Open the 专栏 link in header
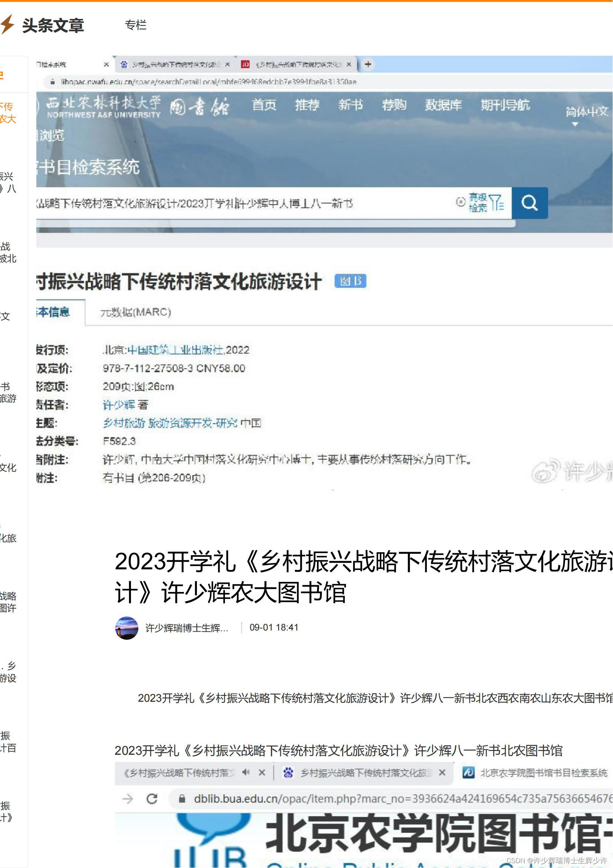The height and width of the screenshot is (868, 613). 136,25
